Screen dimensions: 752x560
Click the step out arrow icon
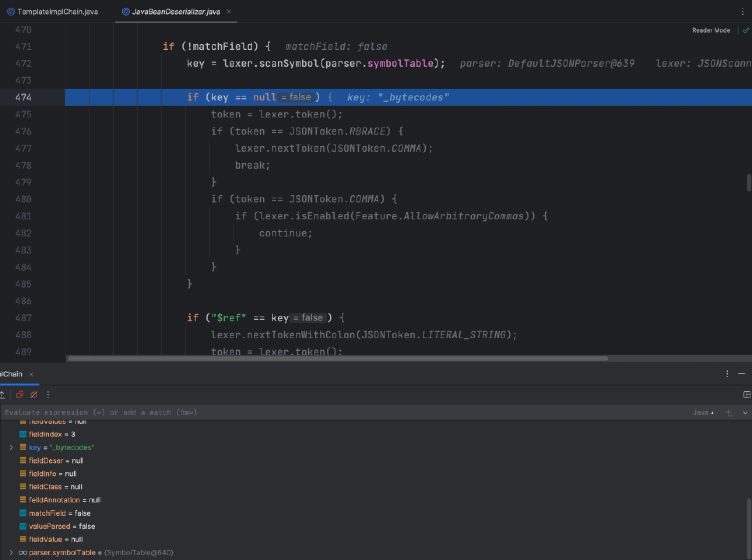pos(2,395)
